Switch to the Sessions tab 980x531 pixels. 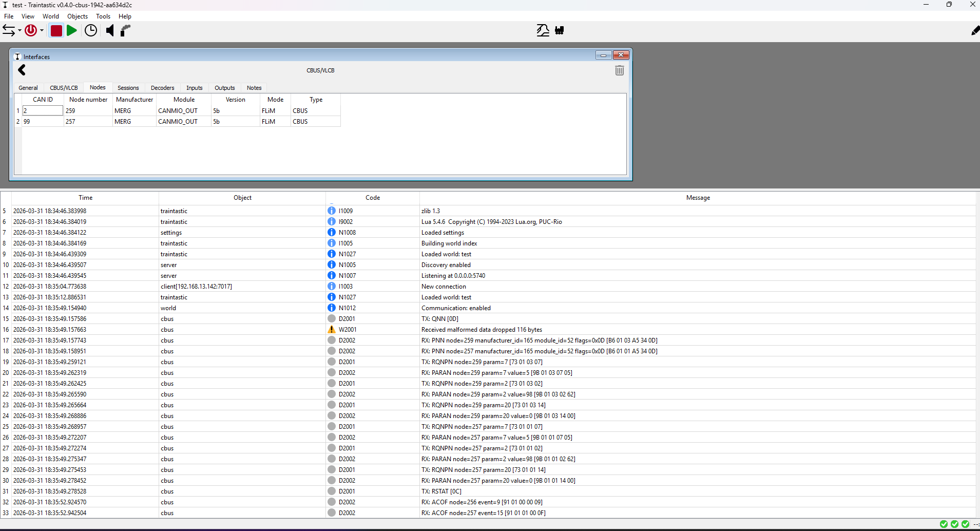click(128, 88)
